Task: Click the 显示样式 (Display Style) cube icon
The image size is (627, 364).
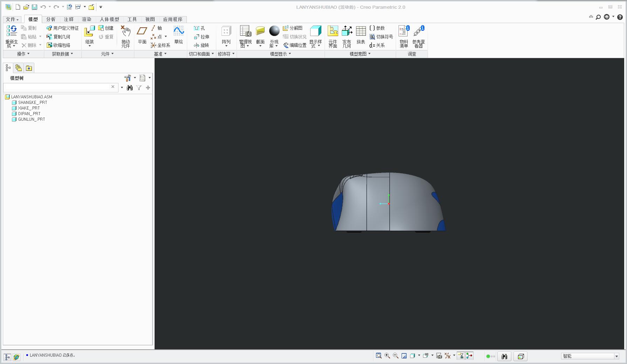Action: tap(315, 31)
